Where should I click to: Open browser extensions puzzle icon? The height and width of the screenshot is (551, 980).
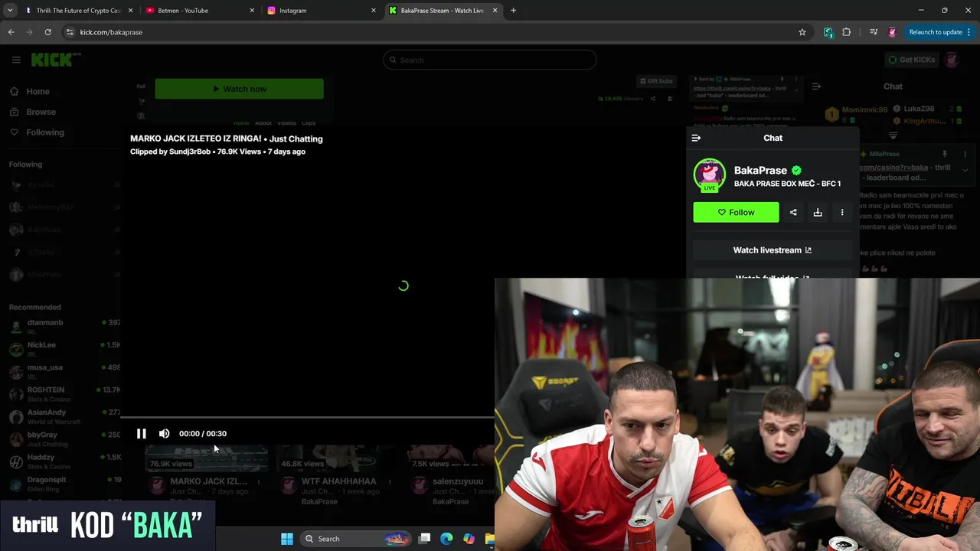(x=846, y=32)
